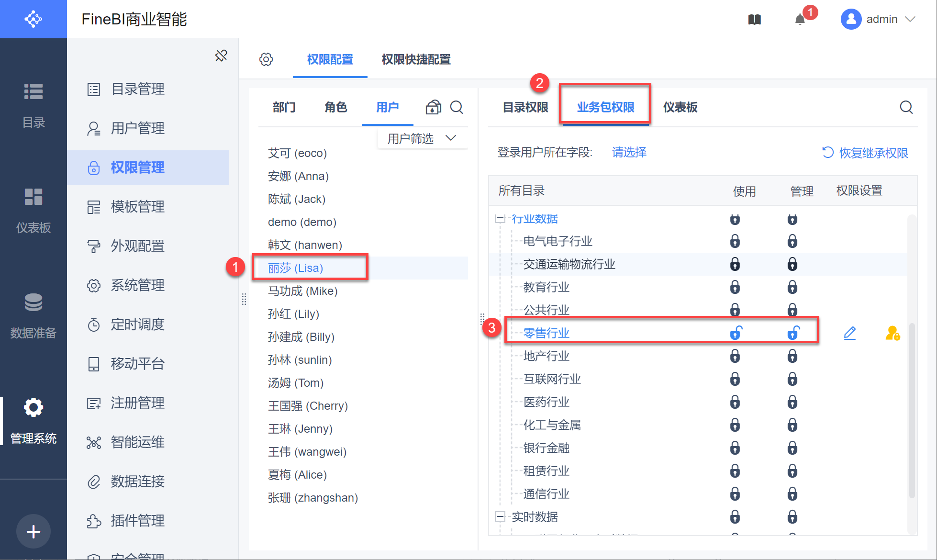937x560 pixels.
Task: Click the notification bell icon
Action: [800, 20]
